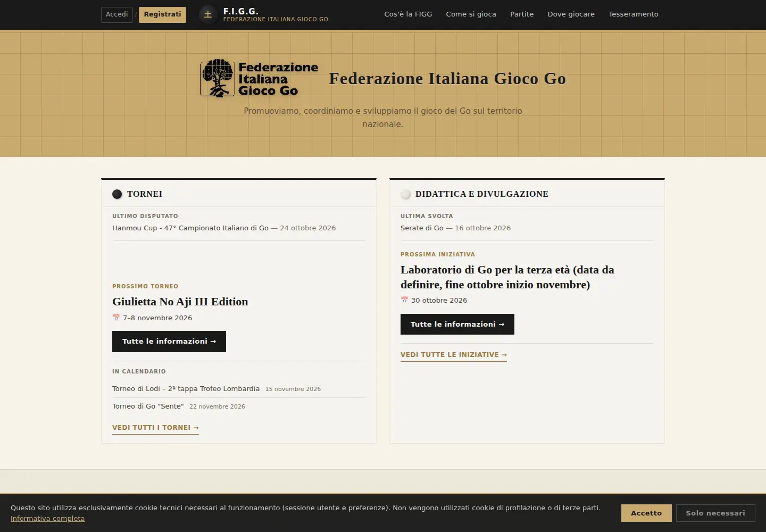Click Hanmou Cup - 47° Campionato Italiano entry
Image resolution: width=766 pixels, height=532 pixels.
tap(190, 228)
